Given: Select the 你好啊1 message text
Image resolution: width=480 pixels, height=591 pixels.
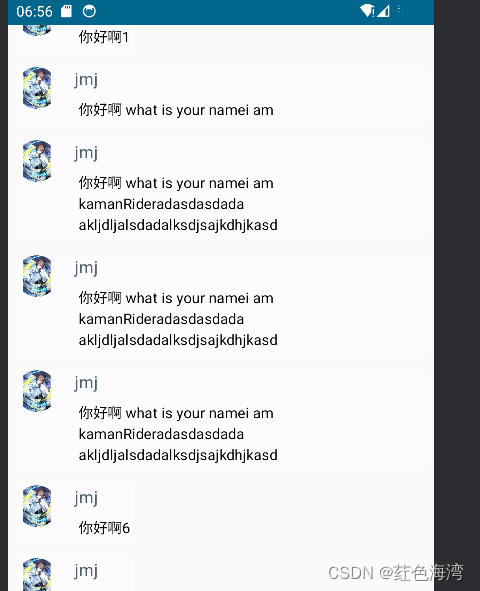Looking at the screenshot, I should click(104, 37).
